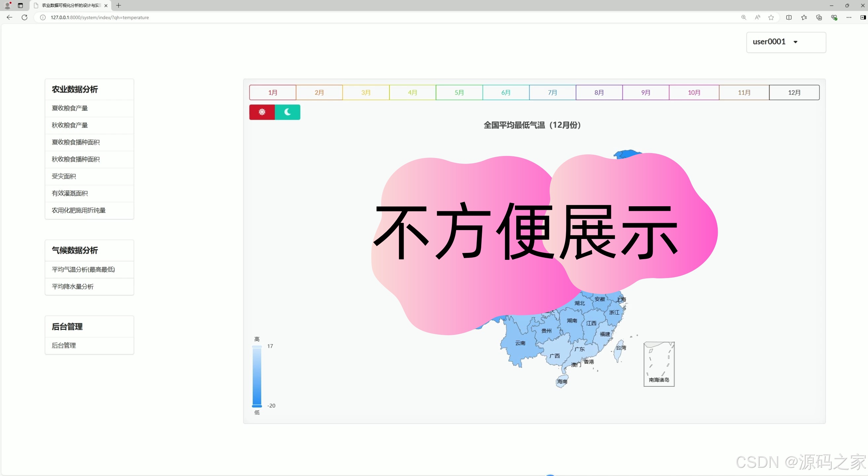
Task: Open the browser zoom magnifier icon
Action: pyautogui.click(x=744, y=18)
